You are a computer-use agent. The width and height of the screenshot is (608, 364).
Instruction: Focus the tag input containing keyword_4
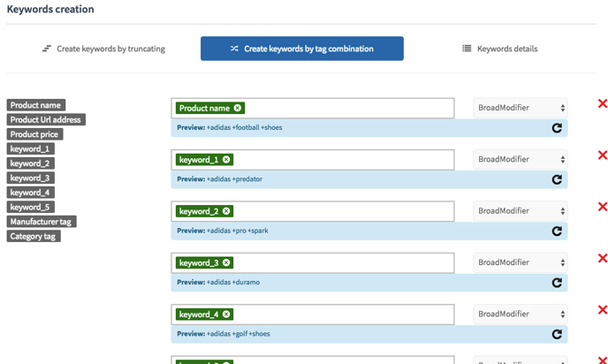pos(313,315)
